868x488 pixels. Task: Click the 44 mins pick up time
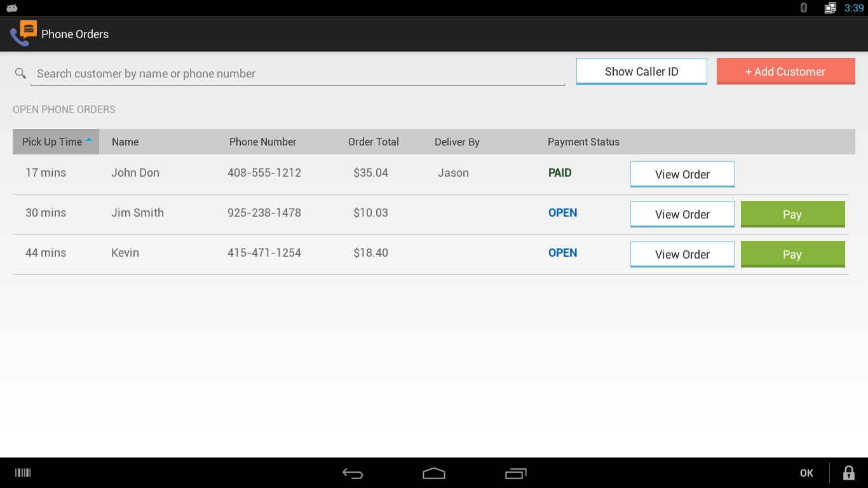46,253
